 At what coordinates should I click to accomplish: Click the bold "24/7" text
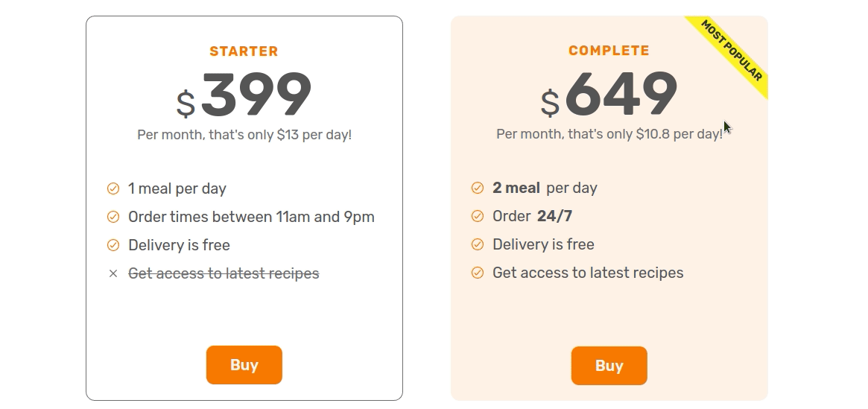click(x=554, y=216)
